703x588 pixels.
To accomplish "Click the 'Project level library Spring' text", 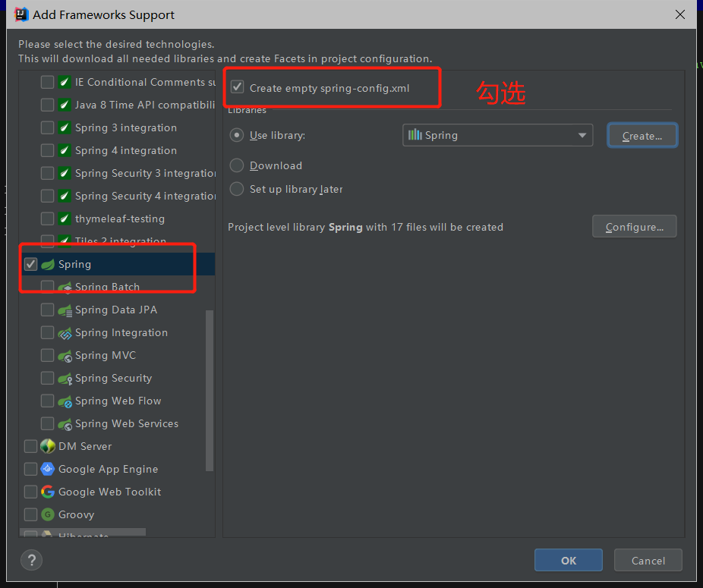I will pyautogui.click(x=295, y=227).
